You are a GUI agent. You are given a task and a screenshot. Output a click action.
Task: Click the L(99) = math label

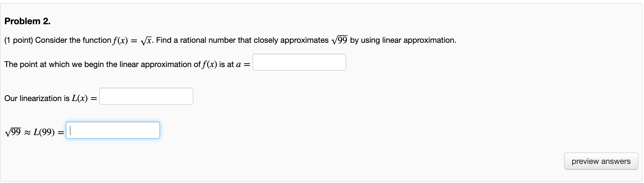48,132
